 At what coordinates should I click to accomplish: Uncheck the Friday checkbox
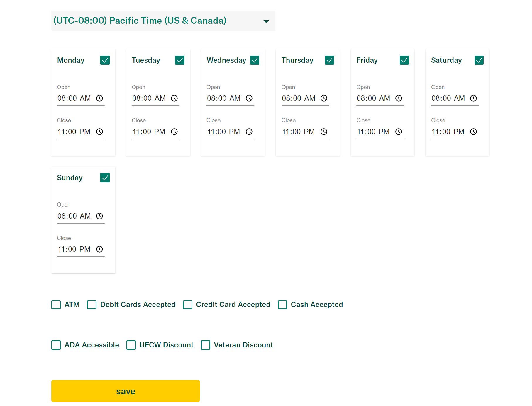(404, 60)
